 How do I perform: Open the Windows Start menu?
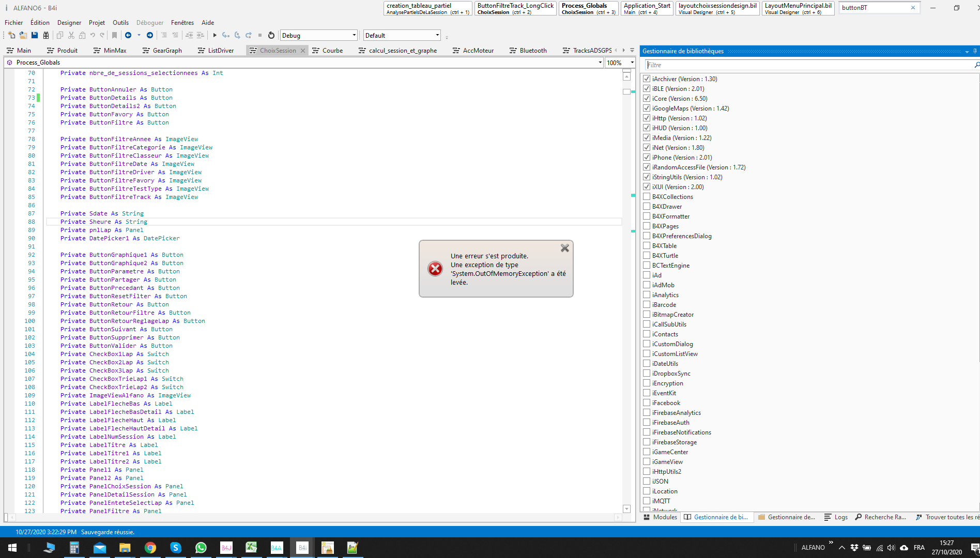coord(12,548)
